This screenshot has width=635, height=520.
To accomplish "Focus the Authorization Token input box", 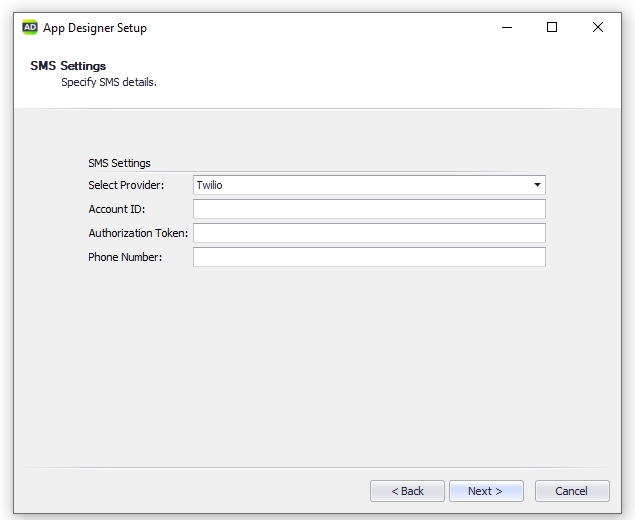I will (x=369, y=233).
